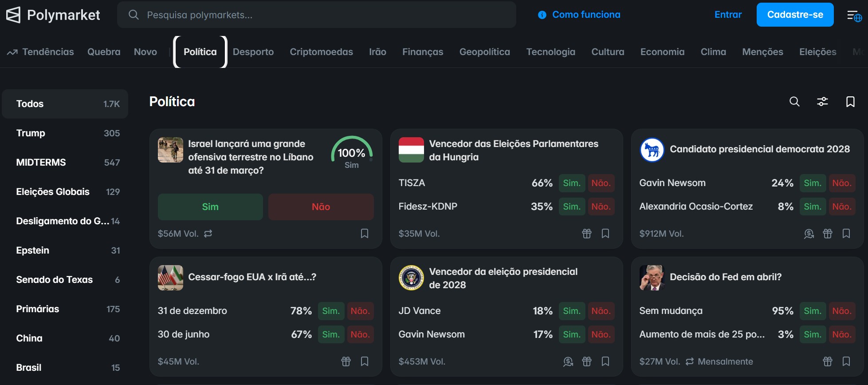Select Sim on Israel-Líbano offensive market

tap(210, 206)
